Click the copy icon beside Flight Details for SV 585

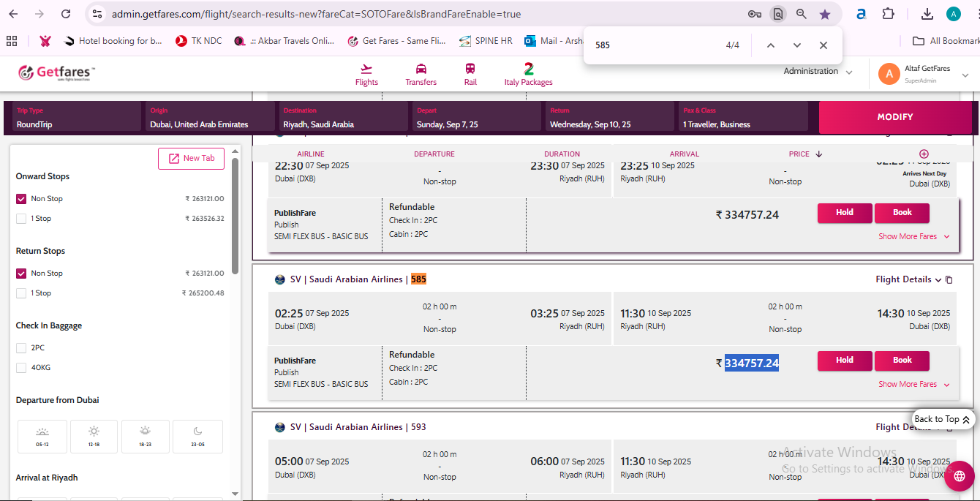coord(949,280)
